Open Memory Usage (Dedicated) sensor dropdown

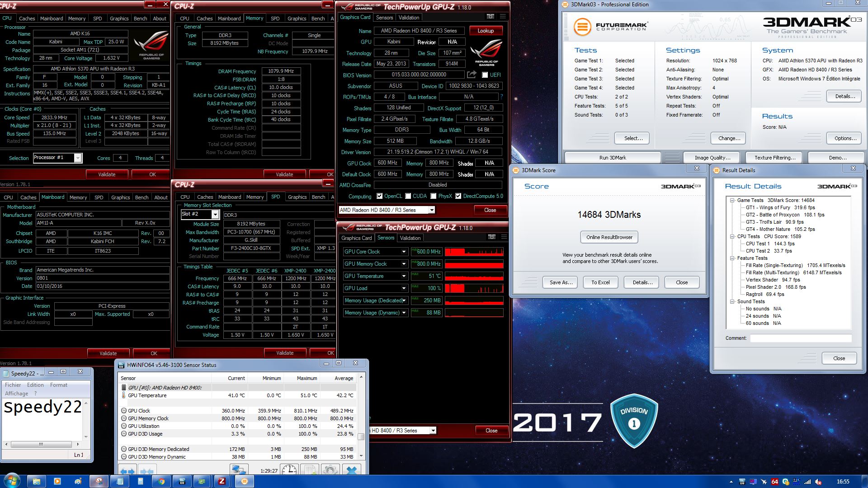pyautogui.click(x=404, y=300)
